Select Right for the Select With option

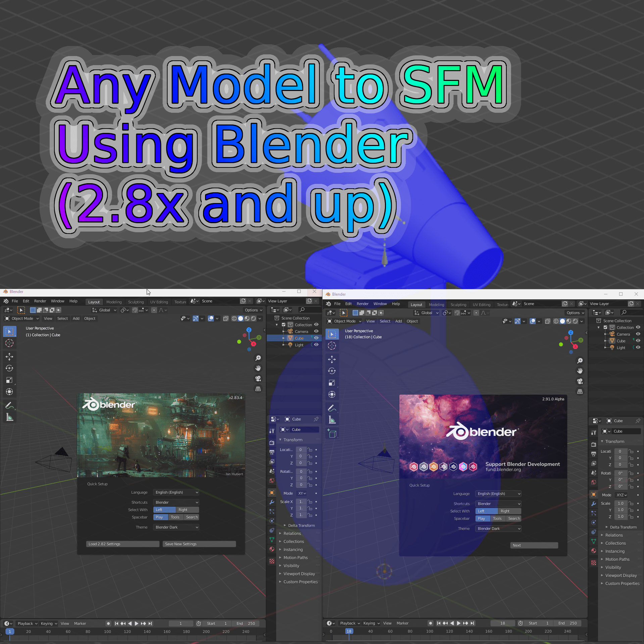click(187, 509)
